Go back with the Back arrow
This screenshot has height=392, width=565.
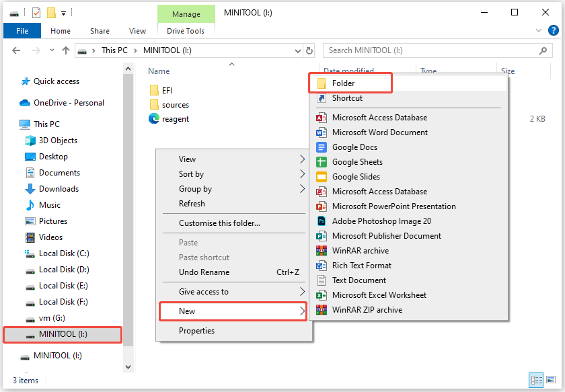[x=16, y=50]
